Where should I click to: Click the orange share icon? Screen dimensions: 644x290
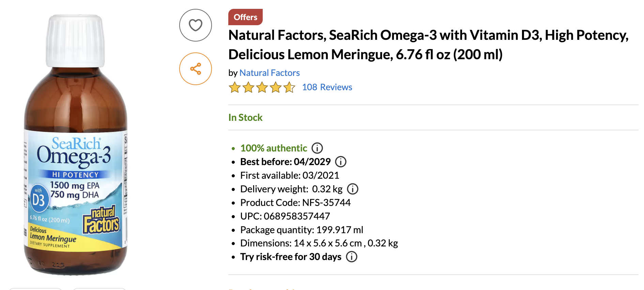pos(196,69)
